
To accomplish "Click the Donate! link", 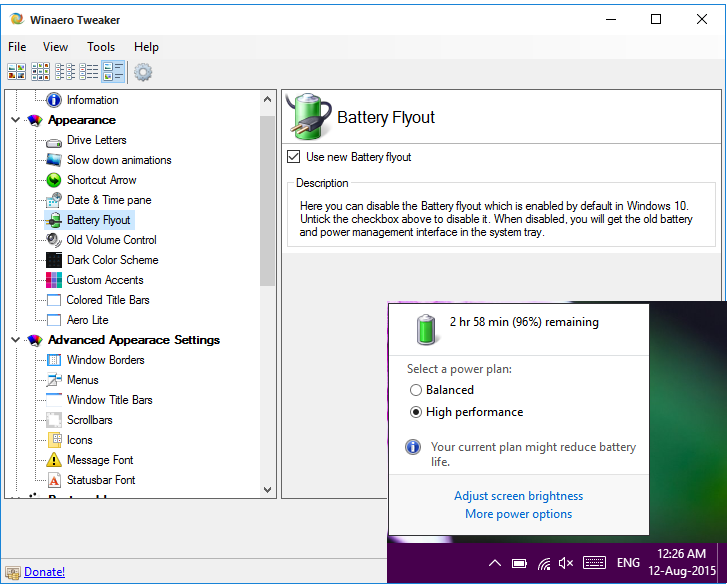I will (x=44, y=571).
